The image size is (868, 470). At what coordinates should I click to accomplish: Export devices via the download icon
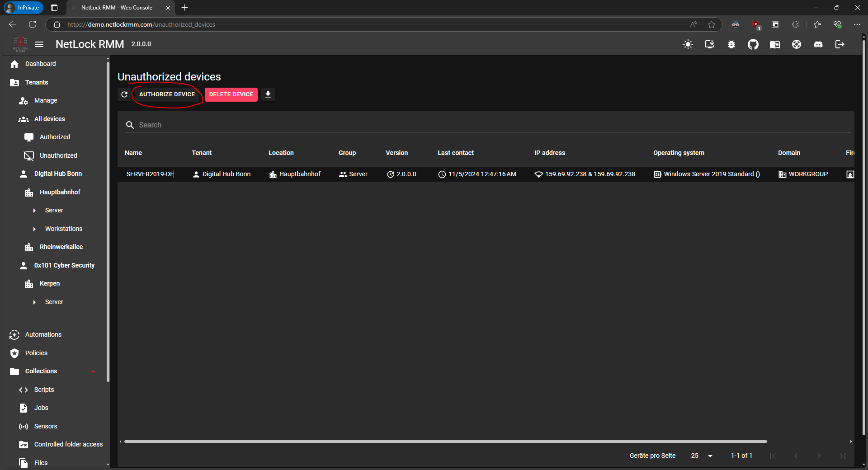(x=268, y=94)
